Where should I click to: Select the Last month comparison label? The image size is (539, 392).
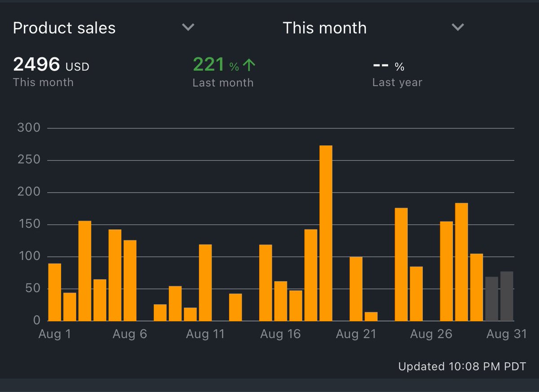(x=223, y=82)
